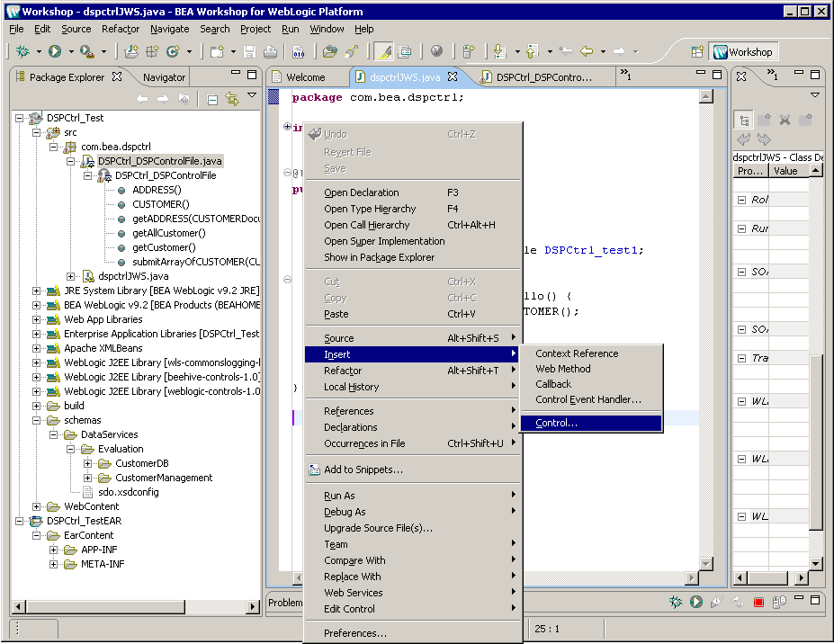Click the External Tools run icon
This screenshot has width=834, height=644.
(86, 51)
